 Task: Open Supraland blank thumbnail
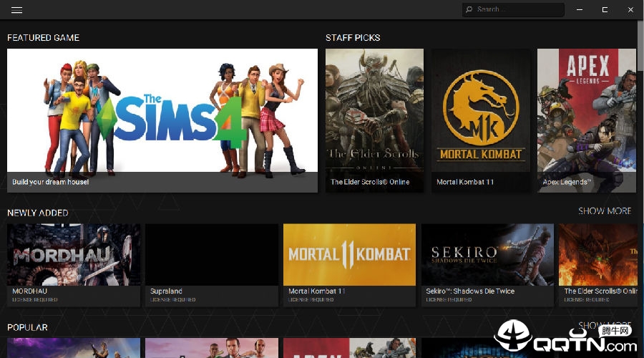point(212,255)
